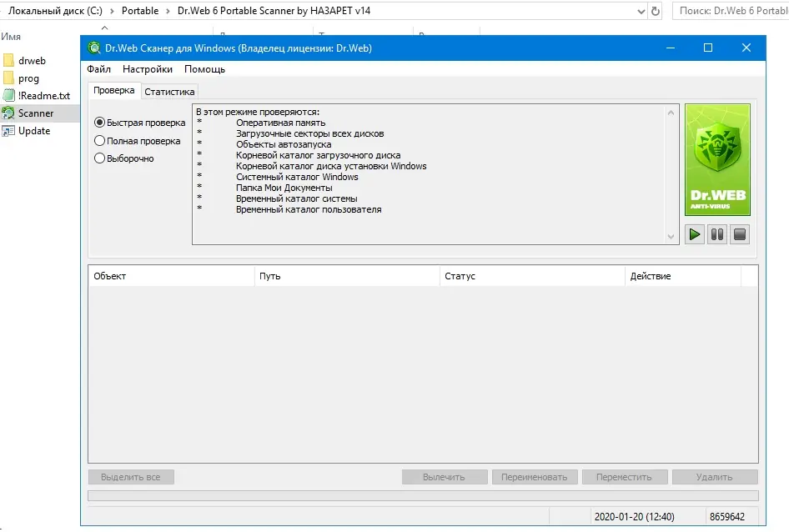Click Portable breadcrumb in address bar
This screenshot has width=789, height=532.
(140, 11)
